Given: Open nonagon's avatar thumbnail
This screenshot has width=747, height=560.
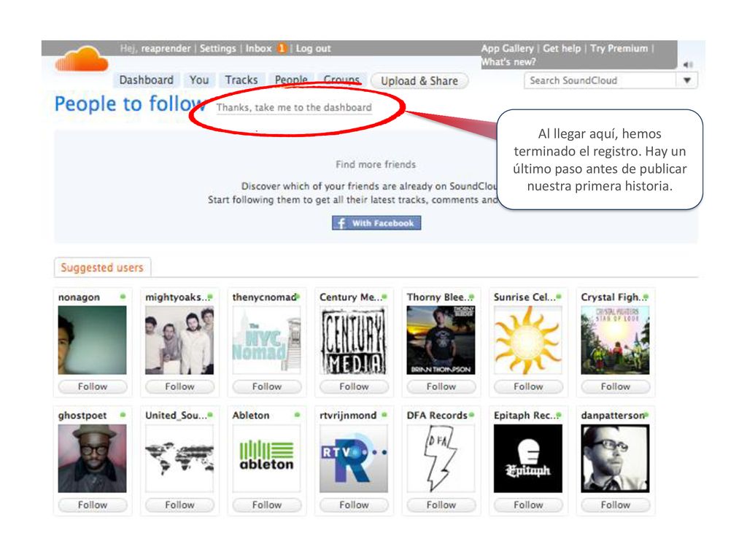Looking at the screenshot, I should point(93,340).
